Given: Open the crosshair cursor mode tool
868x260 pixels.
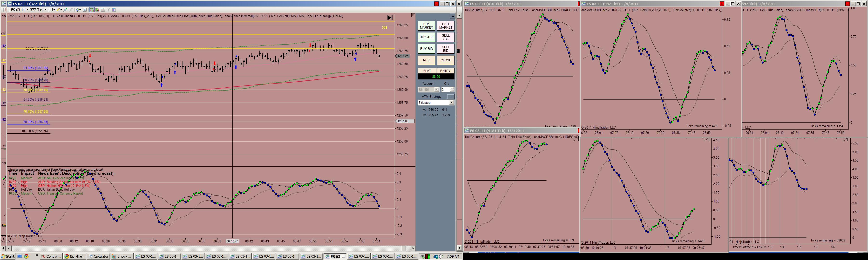Looking at the screenshot, I should pos(79,10).
